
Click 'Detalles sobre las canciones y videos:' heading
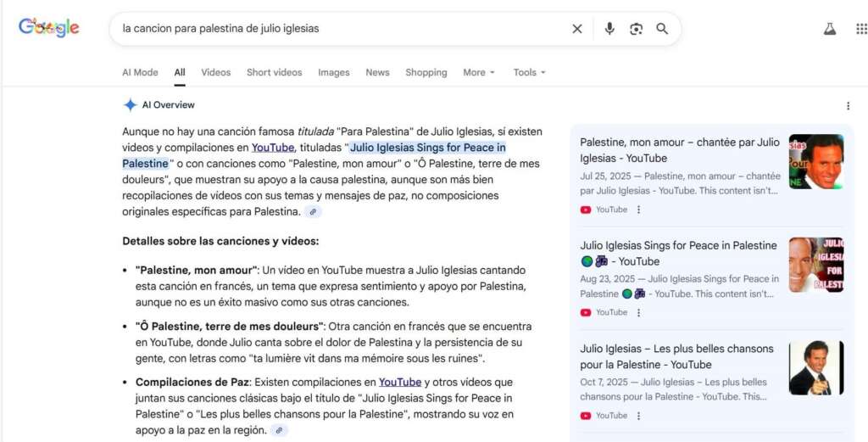tap(220, 242)
